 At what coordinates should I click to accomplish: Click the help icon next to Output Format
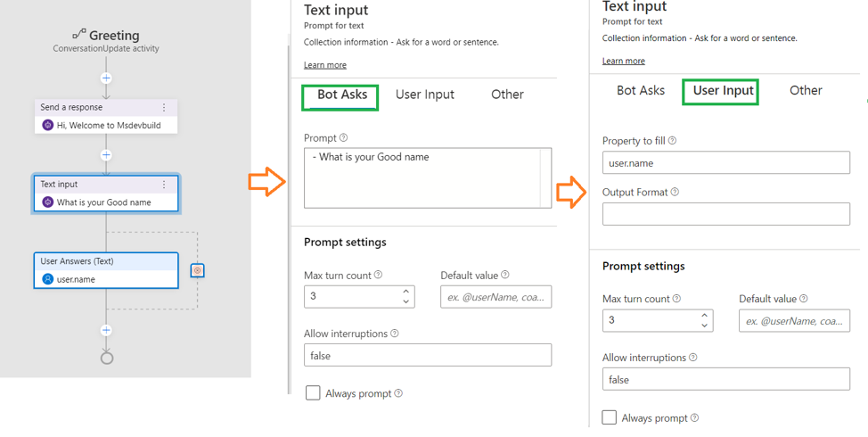pos(675,193)
